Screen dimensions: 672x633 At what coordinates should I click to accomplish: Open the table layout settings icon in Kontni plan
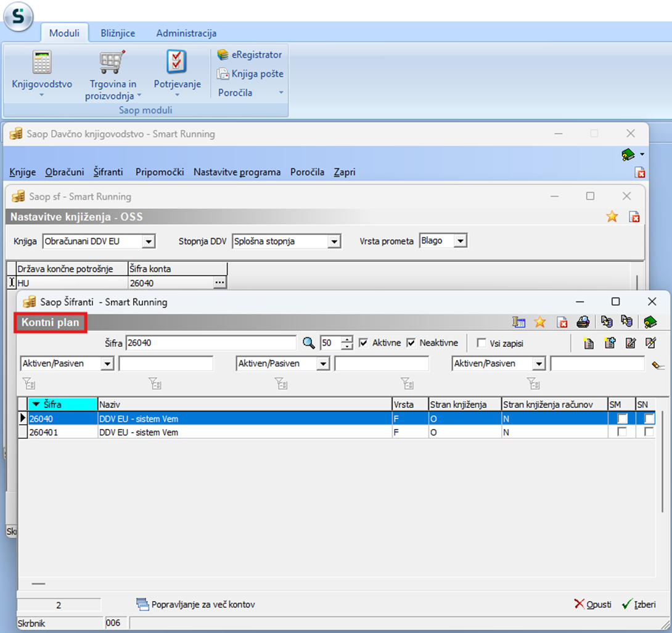(x=518, y=322)
